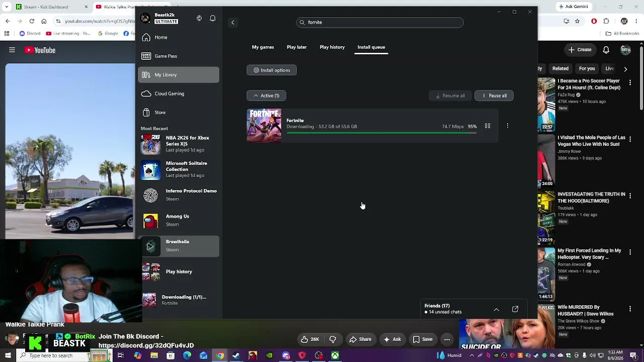The width and height of the screenshot is (644, 362).
Task: Open the Store in the Xbox sidebar
Action: (179, 112)
